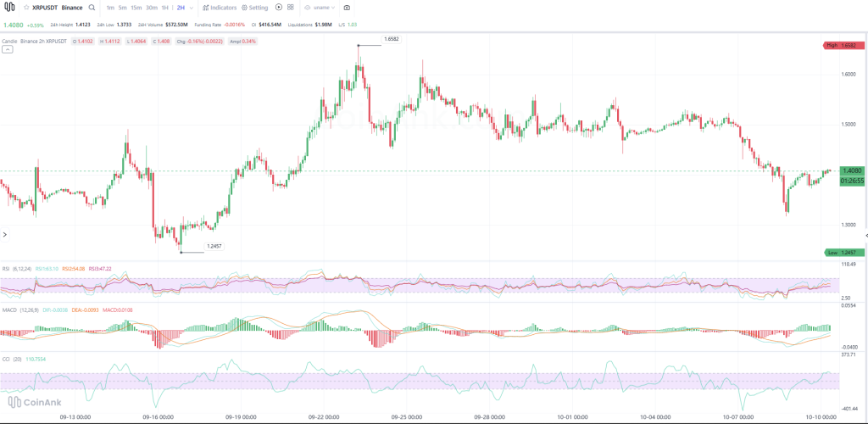Open the symbol search magnifier icon

point(92,8)
